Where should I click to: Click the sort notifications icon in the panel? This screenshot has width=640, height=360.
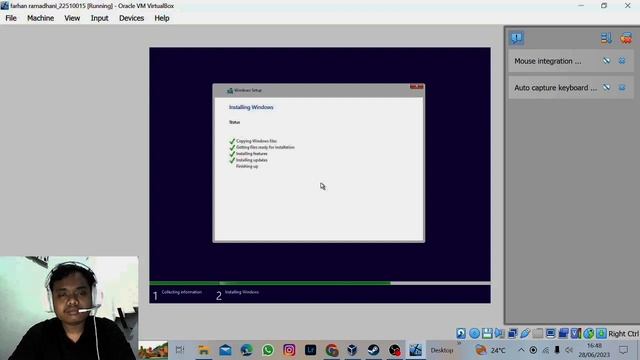pos(606,38)
